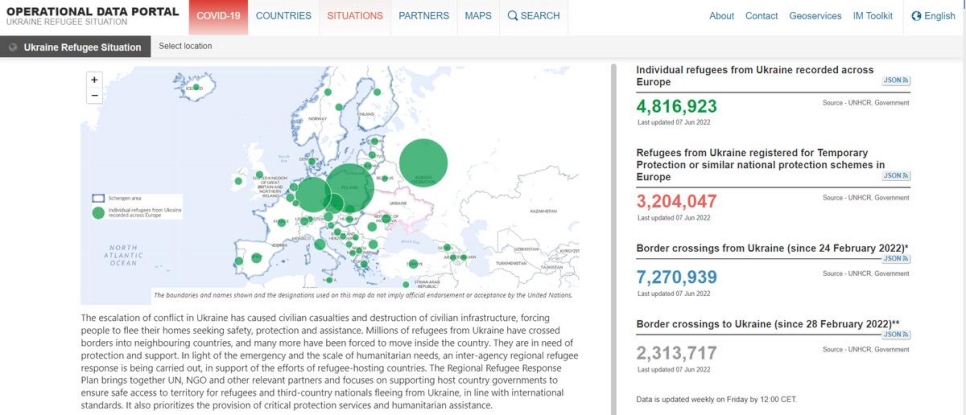Expand the COUNTRIES menu
Screen dimensions: 966x415
[283, 16]
